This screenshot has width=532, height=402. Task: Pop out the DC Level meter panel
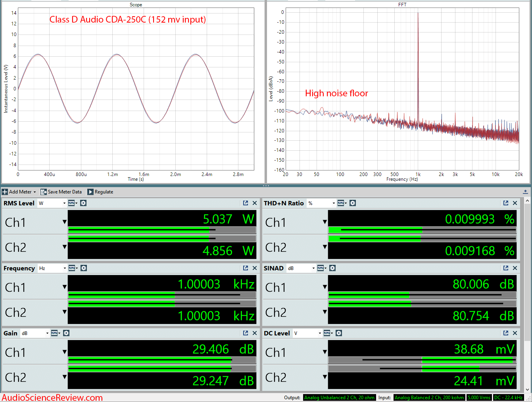coord(506,333)
